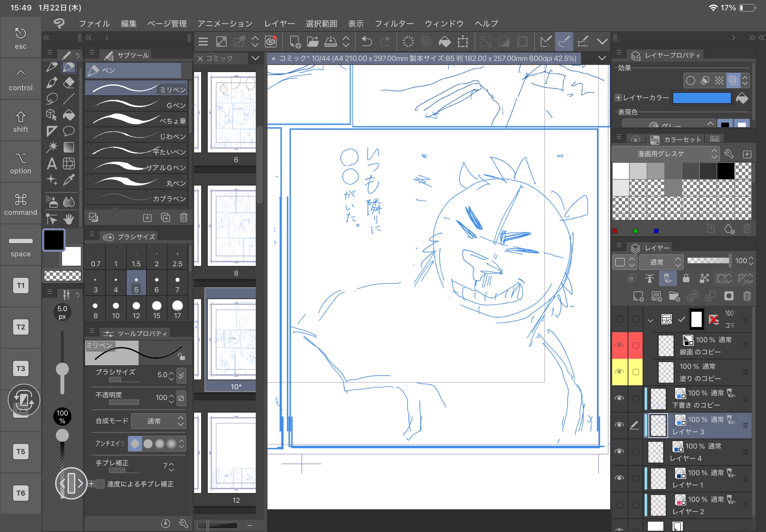The width and height of the screenshot is (766, 532).
Task: Open the レイヤー menu
Action: pos(279,24)
